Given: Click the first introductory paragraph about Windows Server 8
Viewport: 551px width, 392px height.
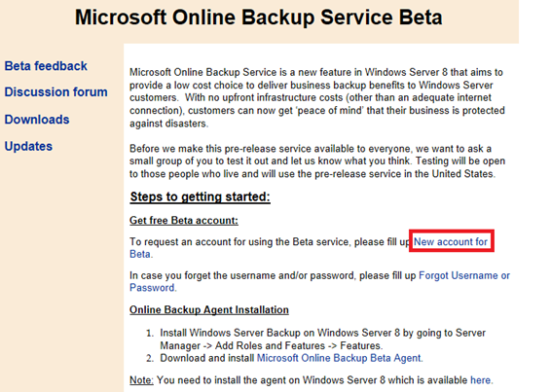Looking at the screenshot, I should coord(317,97).
